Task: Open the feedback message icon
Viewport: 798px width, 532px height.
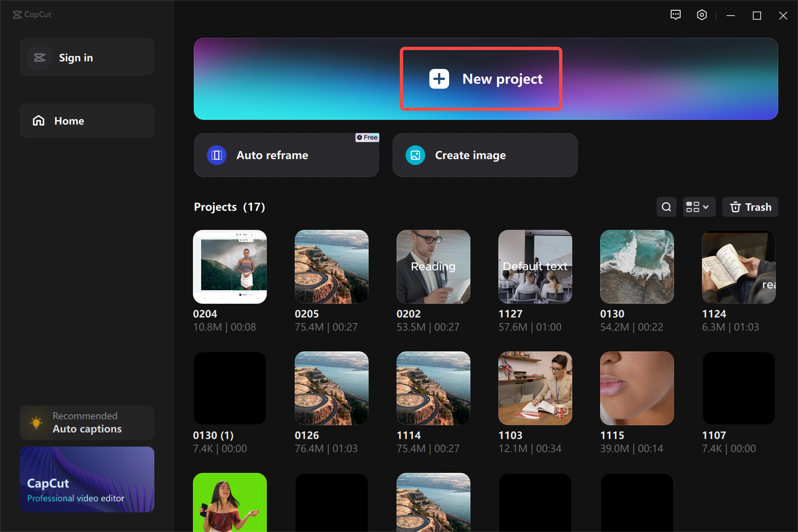Action: 675,15
